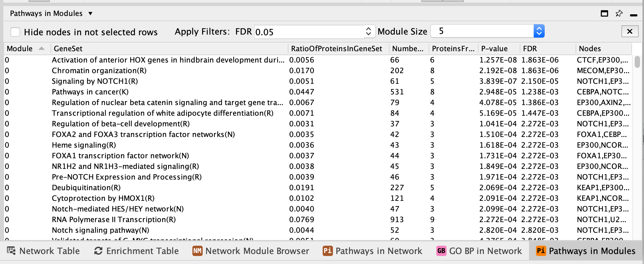Open the Module Size dropdown
Screen dimensions: 644x264
(487, 31)
